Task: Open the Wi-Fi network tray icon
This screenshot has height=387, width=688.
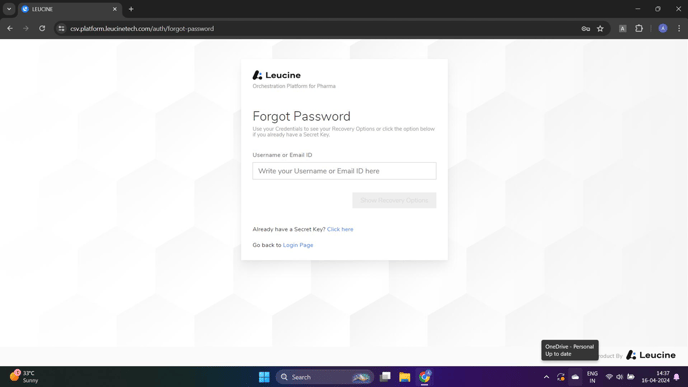Action: click(x=609, y=377)
